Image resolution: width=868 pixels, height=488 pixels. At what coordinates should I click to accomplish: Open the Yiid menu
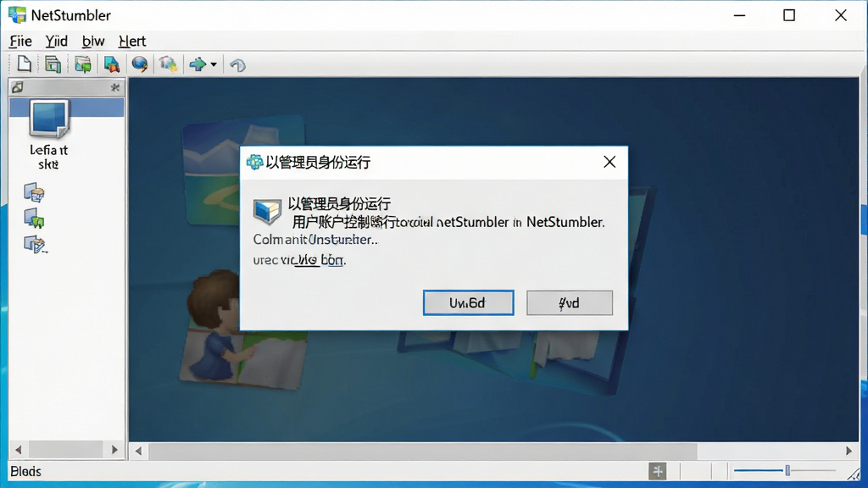click(x=57, y=41)
